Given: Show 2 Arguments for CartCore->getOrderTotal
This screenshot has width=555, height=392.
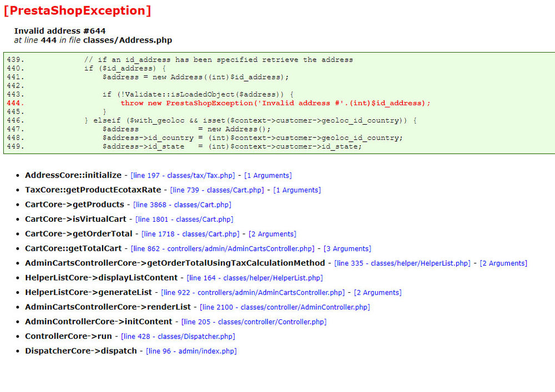Looking at the screenshot, I should tap(273, 234).
